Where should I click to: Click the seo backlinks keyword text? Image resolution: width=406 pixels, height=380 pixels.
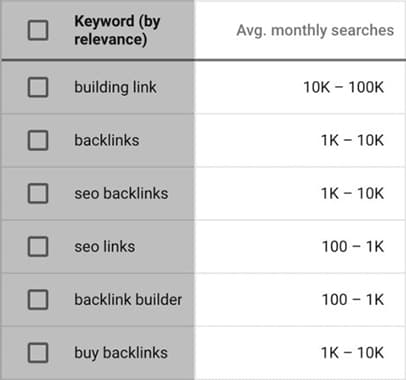pyautogui.click(x=121, y=193)
